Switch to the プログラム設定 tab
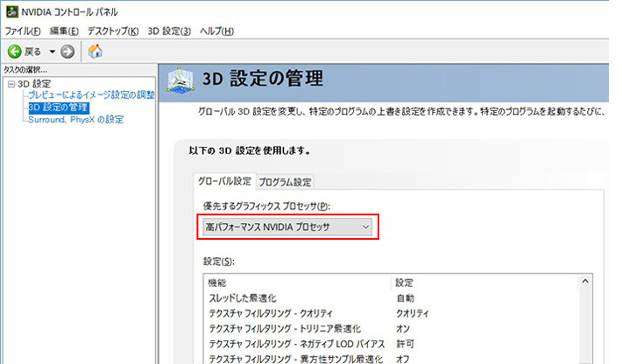 [285, 182]
